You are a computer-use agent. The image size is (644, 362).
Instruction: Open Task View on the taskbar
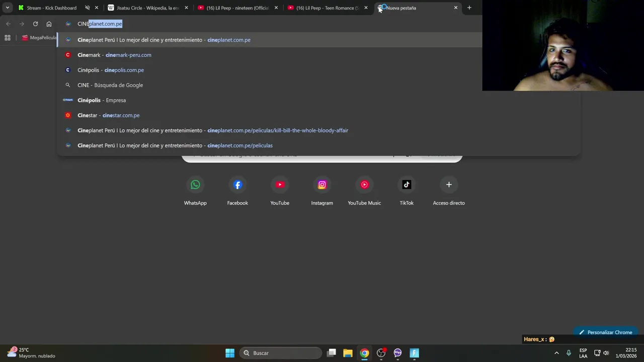332,353
